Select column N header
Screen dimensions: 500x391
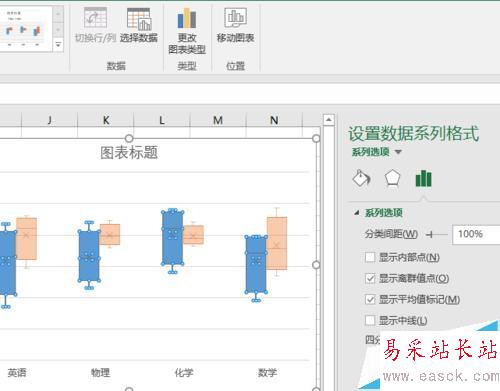pos(274,120)
